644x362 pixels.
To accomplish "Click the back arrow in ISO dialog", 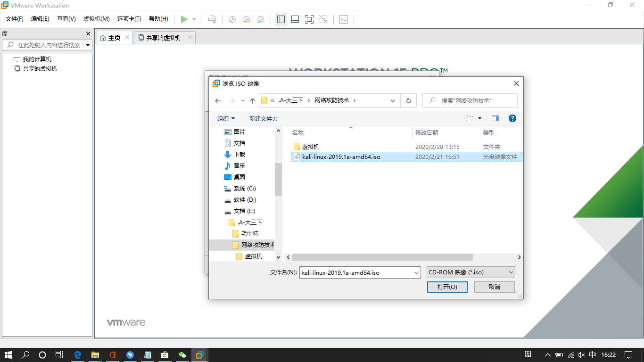I will pos(218,100).
